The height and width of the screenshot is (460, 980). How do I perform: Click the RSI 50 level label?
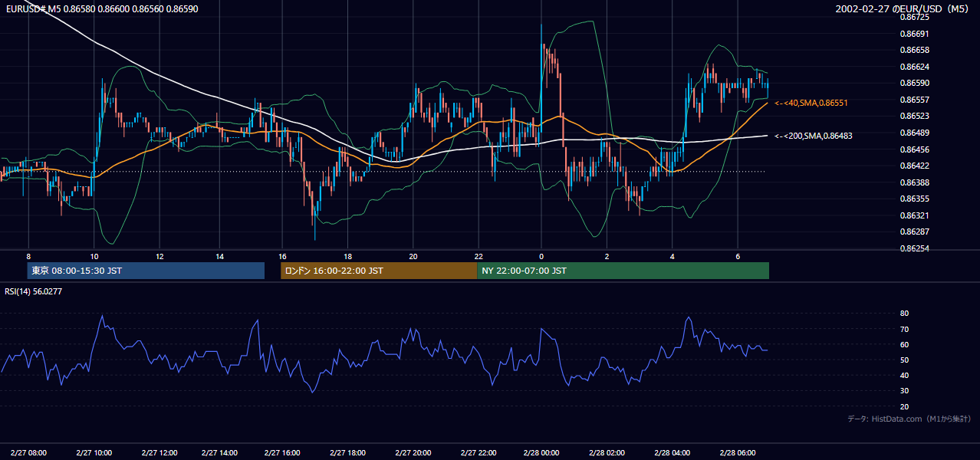(x=905, y=360)
